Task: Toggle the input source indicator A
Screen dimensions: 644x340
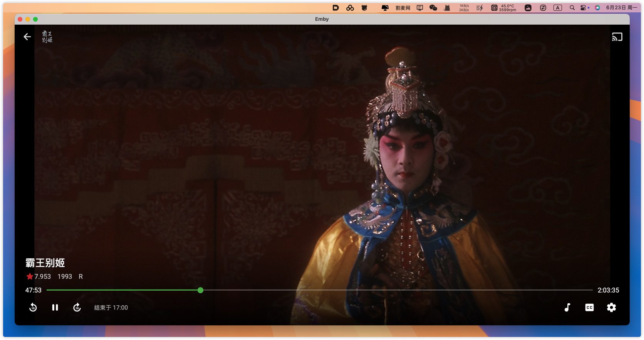Action: pos(557,8)
